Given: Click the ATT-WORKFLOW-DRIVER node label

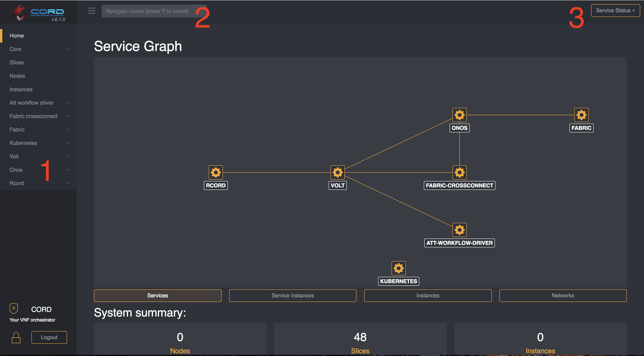Looking at the screenshot, I should (x=459, y=243).
